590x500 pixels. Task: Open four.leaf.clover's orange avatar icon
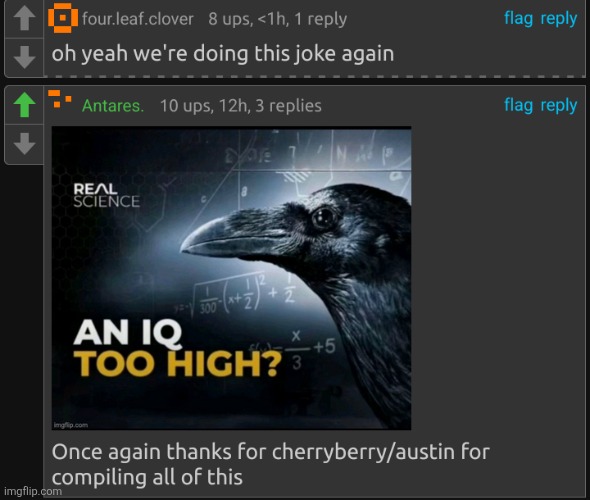(63, 18)
